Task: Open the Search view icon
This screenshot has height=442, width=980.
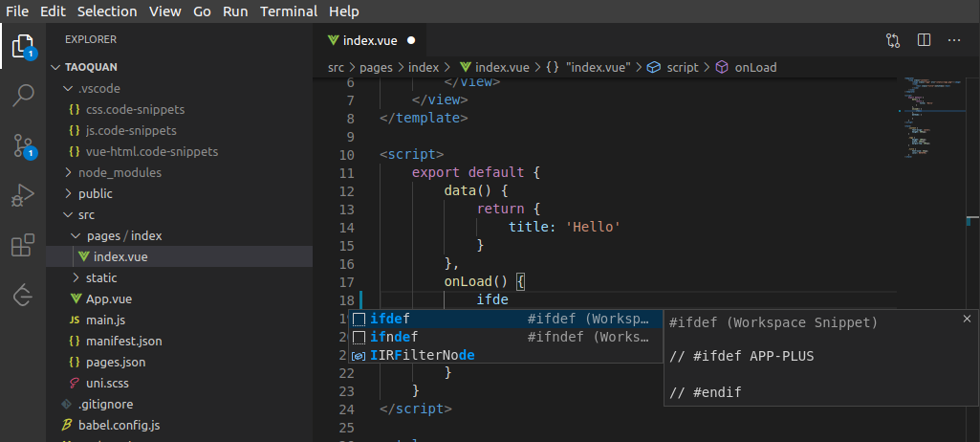Action: coord(23,96)
